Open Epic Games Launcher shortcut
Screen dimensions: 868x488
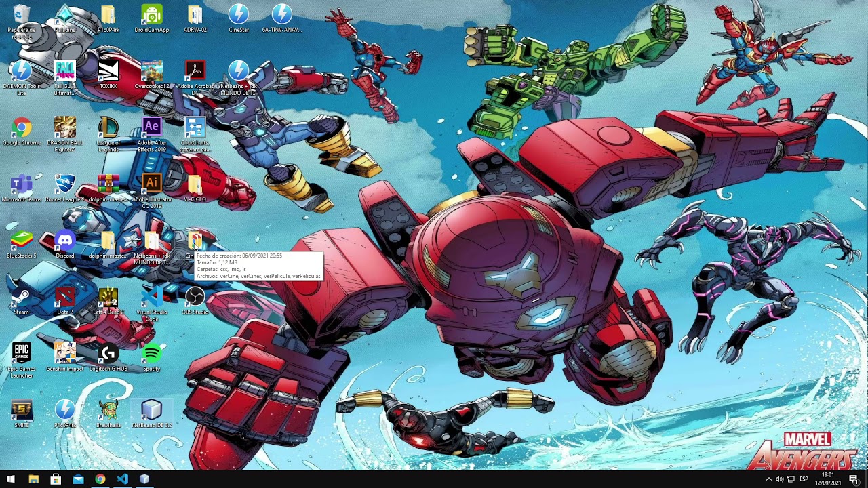click(x=22, y=361)
